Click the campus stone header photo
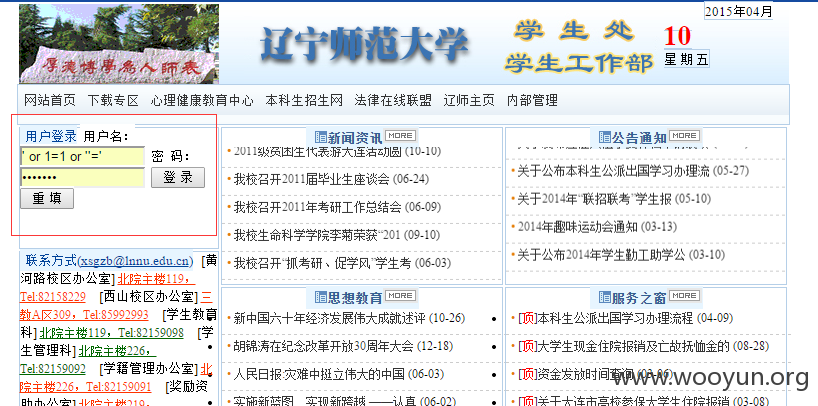Screen dimensions: 818x406 pyautogui.click(x=119, y=44)
